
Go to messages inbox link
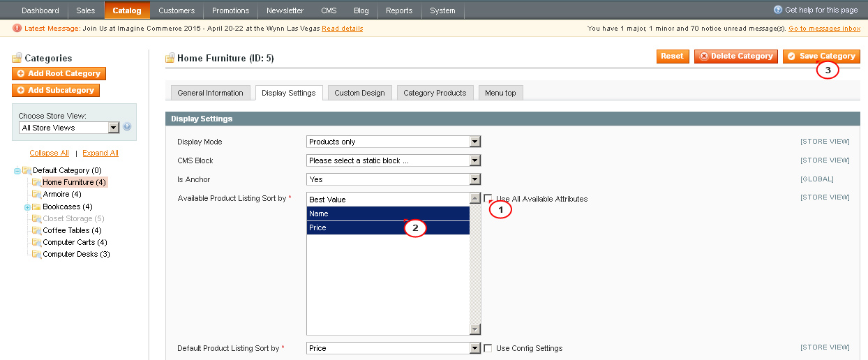[824, 29]
